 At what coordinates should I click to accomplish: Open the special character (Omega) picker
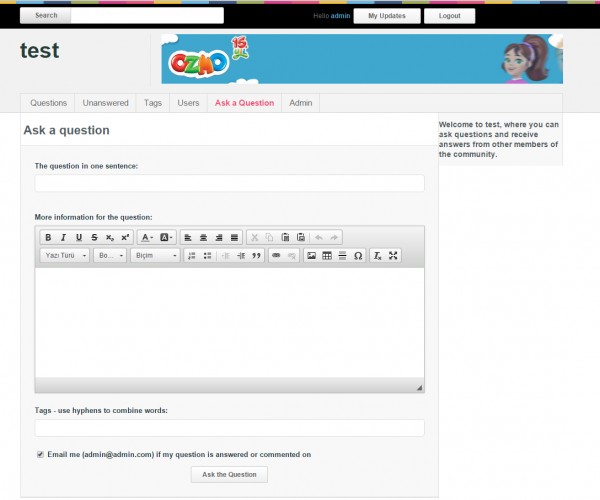tap(358, 256)
